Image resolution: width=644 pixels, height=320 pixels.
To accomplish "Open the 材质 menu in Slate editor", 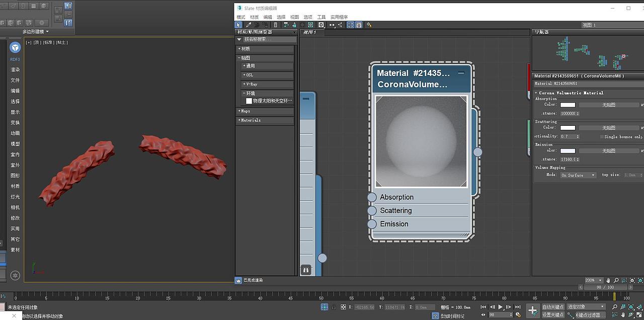I will click(255, 17).
